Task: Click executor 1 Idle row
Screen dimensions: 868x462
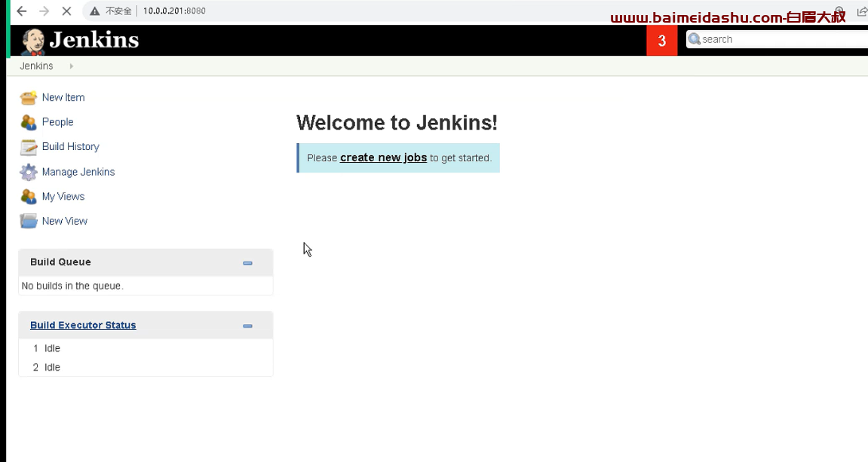Action: pyautogui.click(x=146, y=349)
